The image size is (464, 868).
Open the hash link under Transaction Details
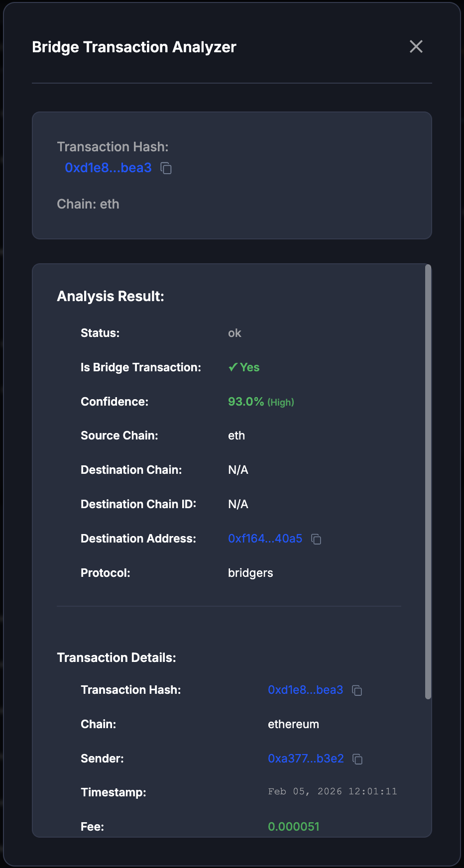305,690
